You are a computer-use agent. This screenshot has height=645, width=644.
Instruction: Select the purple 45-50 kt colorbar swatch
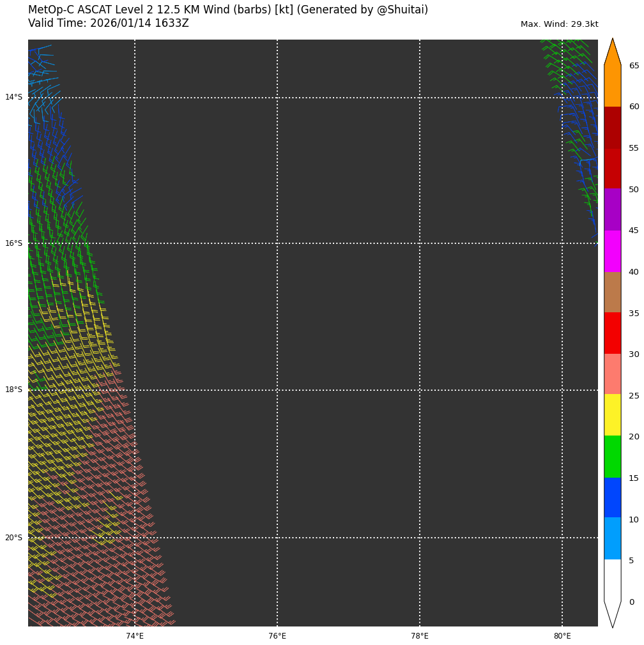tap(612, 209)
